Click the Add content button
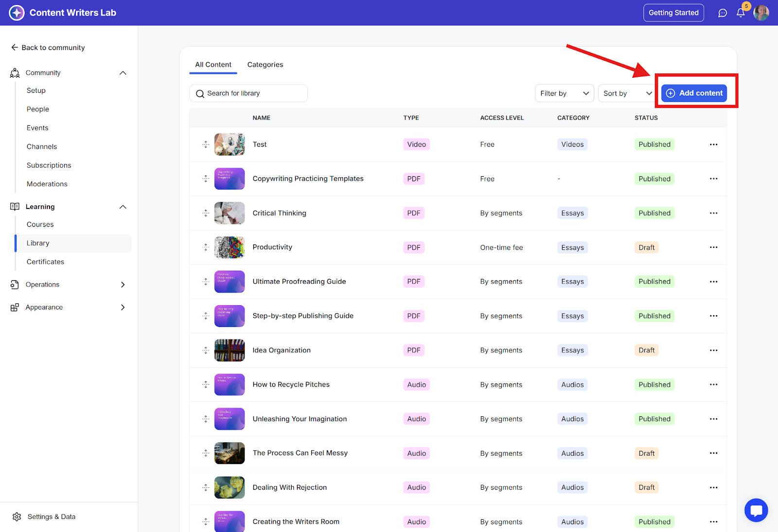Screen dimensions: 778x532 pos(694,93)
